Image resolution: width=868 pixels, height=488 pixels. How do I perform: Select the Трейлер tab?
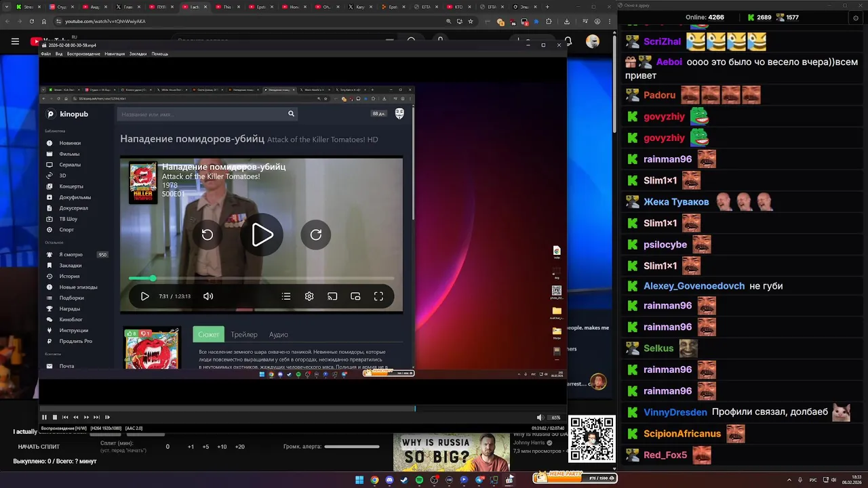click(244, 334)
